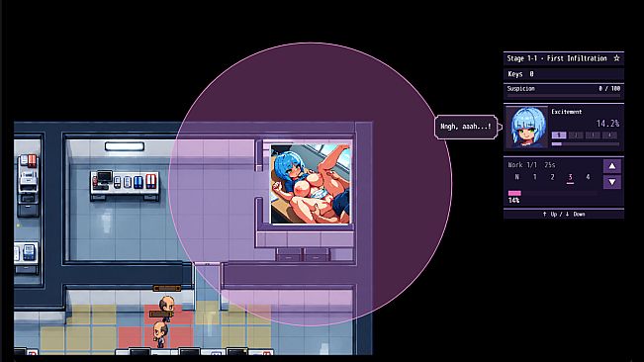The width and height of the screenshot is (644, 362).
Task: Click excitement stage segment 3
Action: pyautogui.click(x=593, y=136)
